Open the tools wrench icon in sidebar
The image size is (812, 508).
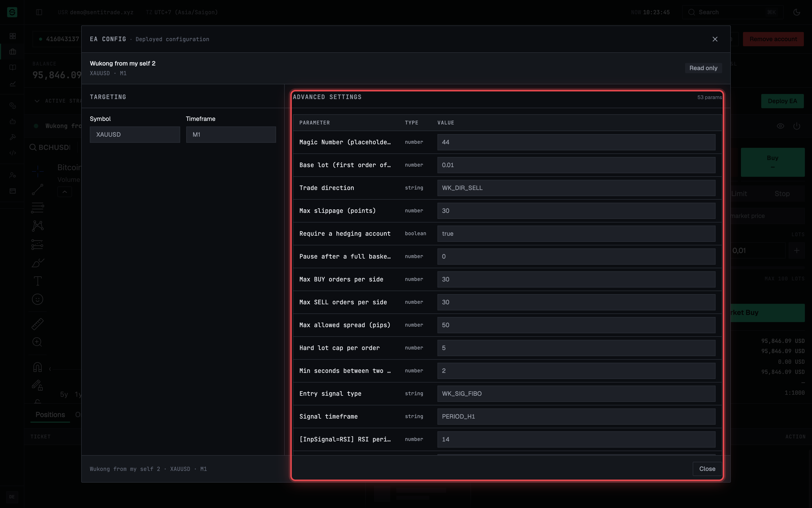13,137
